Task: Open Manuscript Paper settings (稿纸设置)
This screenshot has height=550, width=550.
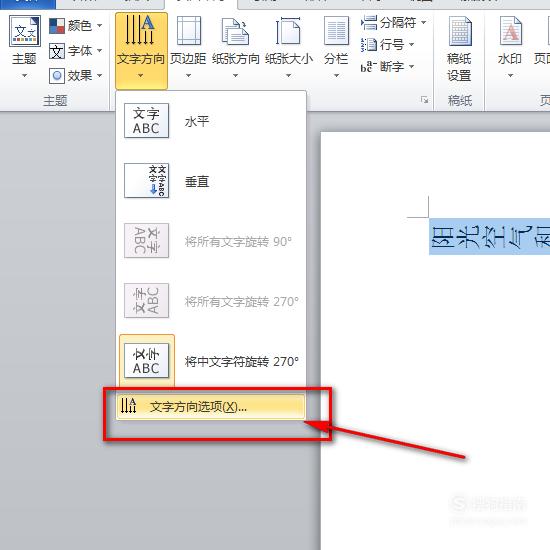Action: tap(459, 49)
